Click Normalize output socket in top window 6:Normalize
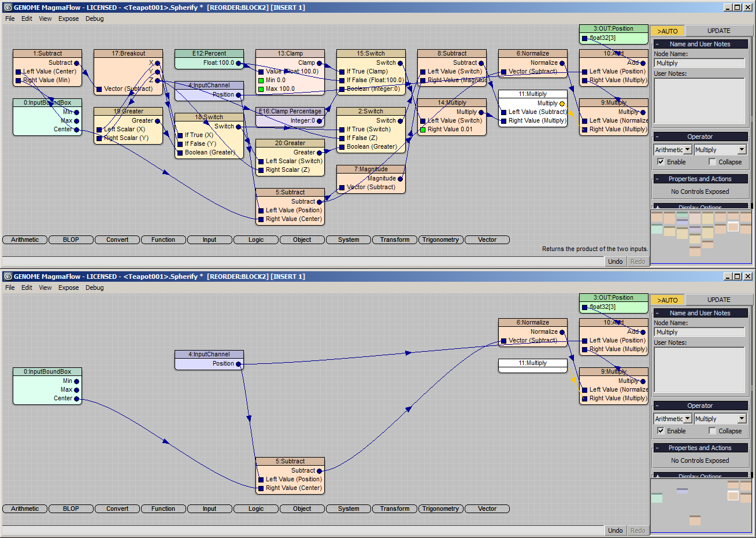Viewport: 756px width, 538px height. 562,63
